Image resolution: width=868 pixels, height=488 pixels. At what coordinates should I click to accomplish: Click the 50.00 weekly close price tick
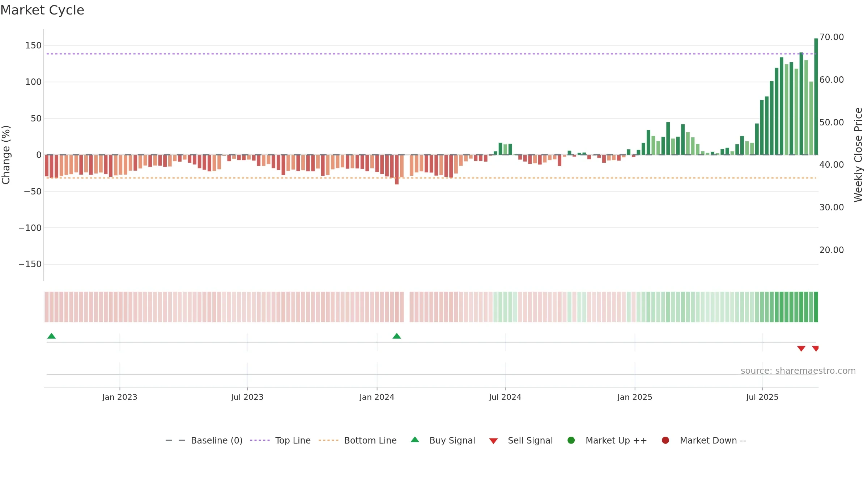[x=831, y=123]
